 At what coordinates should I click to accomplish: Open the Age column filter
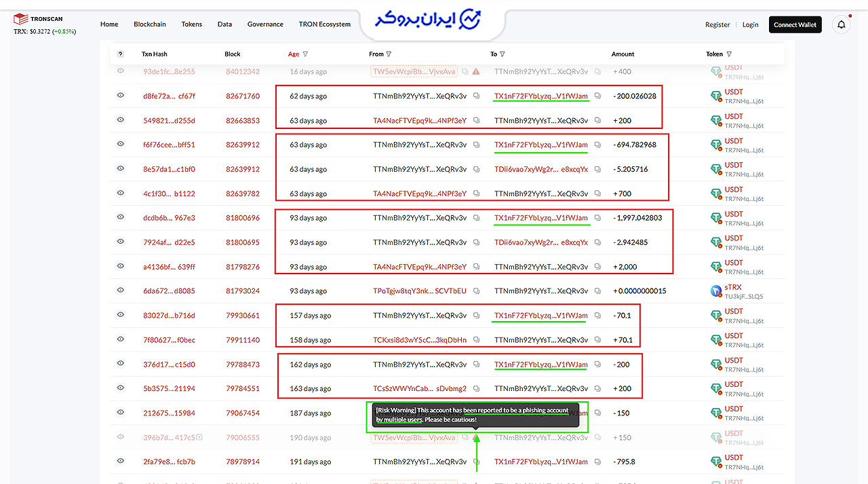[x=305, y=54]
